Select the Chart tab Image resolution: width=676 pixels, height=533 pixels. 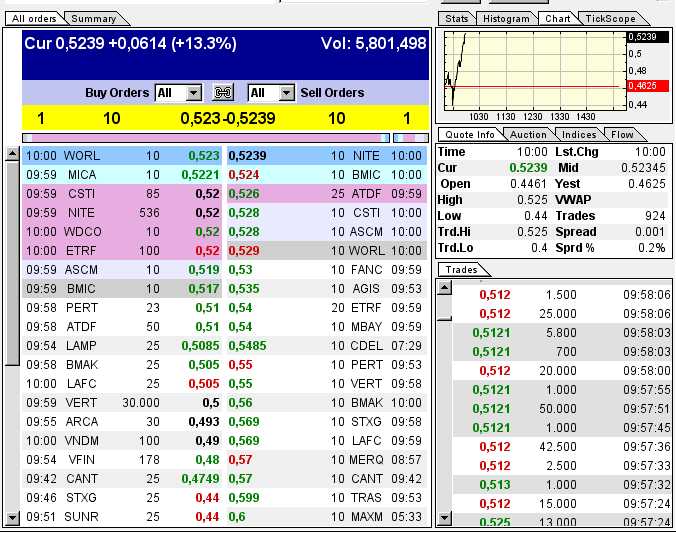(557, 19)
